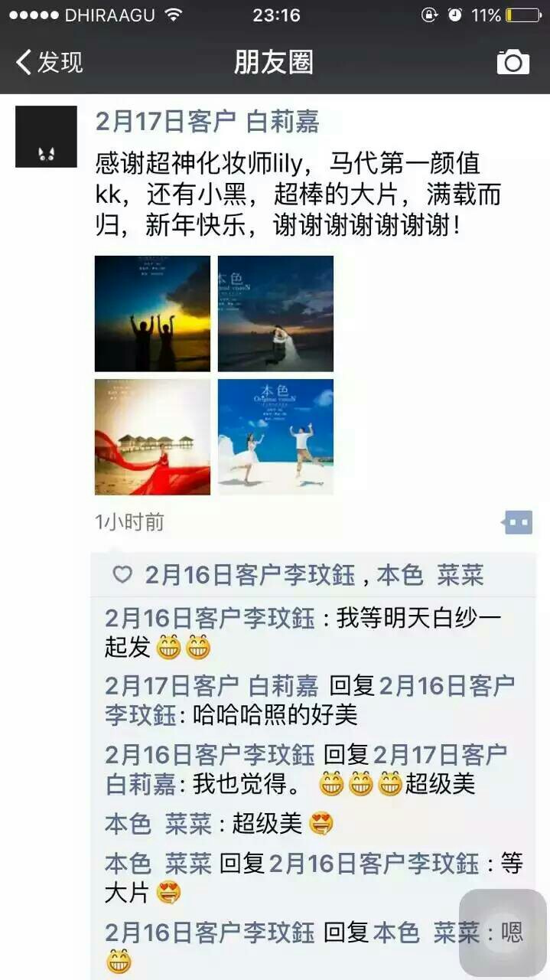The width and height of the screenshot is (550, 980).
Task: Tap the alarm clock status icon
Action: pyautogui.click(x=455, y=15)
